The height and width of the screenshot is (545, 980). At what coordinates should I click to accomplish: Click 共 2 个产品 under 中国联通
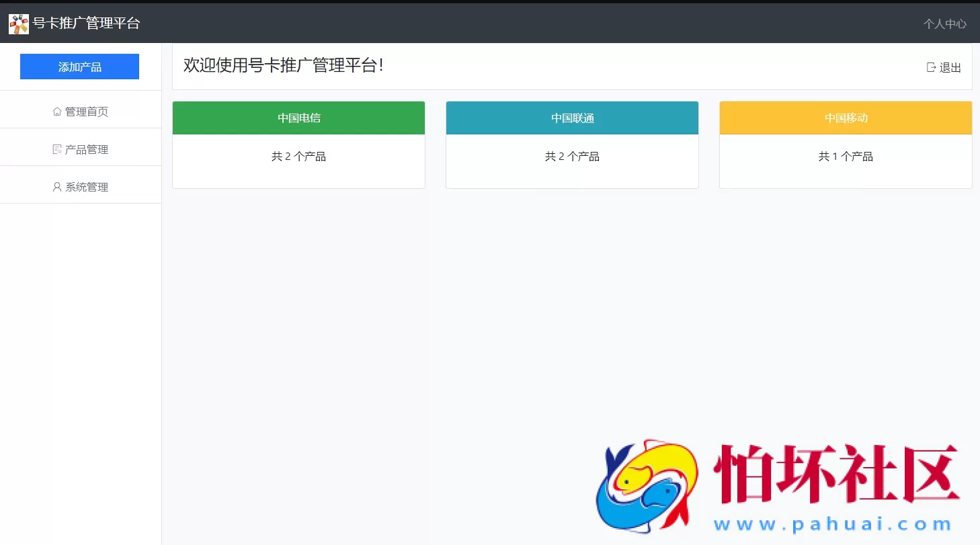[x=572, y=156]
